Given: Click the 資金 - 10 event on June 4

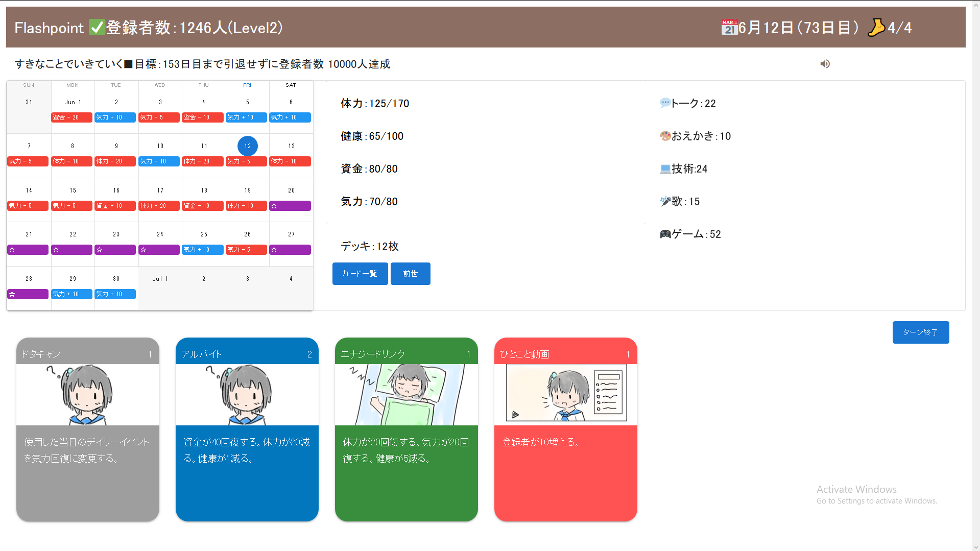Looking at the screenshot, I should coord(203,117).
